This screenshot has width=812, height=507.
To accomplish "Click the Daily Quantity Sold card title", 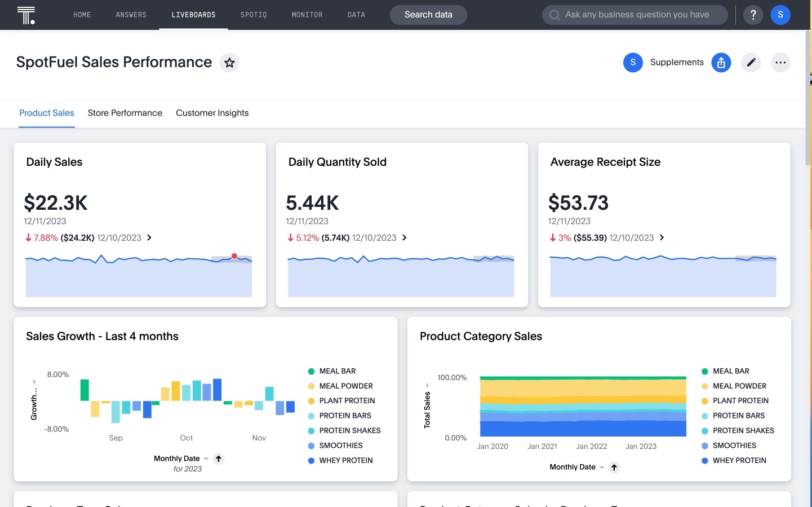I will tap(338, 162).
